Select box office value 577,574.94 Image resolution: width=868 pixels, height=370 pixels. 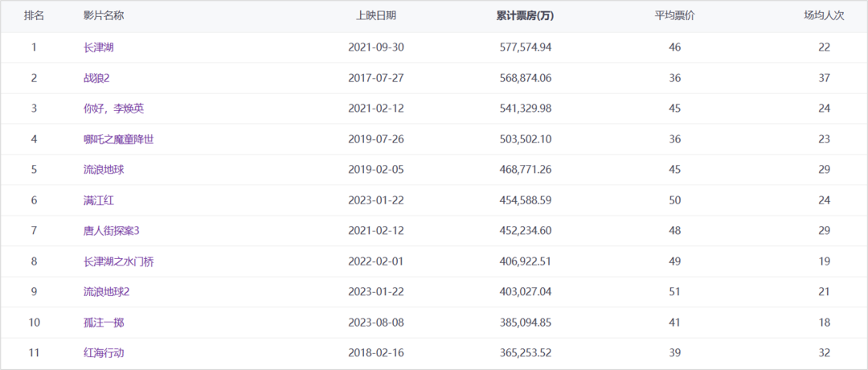pyautogui.click(x=524, y=47)
